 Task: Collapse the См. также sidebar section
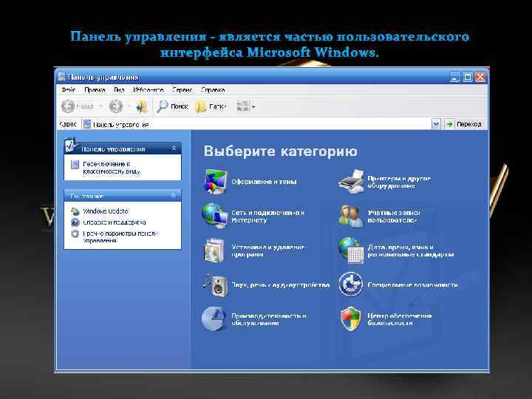point(174,196)
